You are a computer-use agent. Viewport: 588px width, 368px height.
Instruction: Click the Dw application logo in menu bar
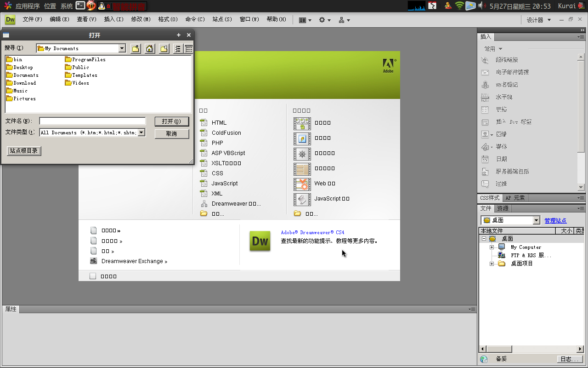[x=10, y=20]
